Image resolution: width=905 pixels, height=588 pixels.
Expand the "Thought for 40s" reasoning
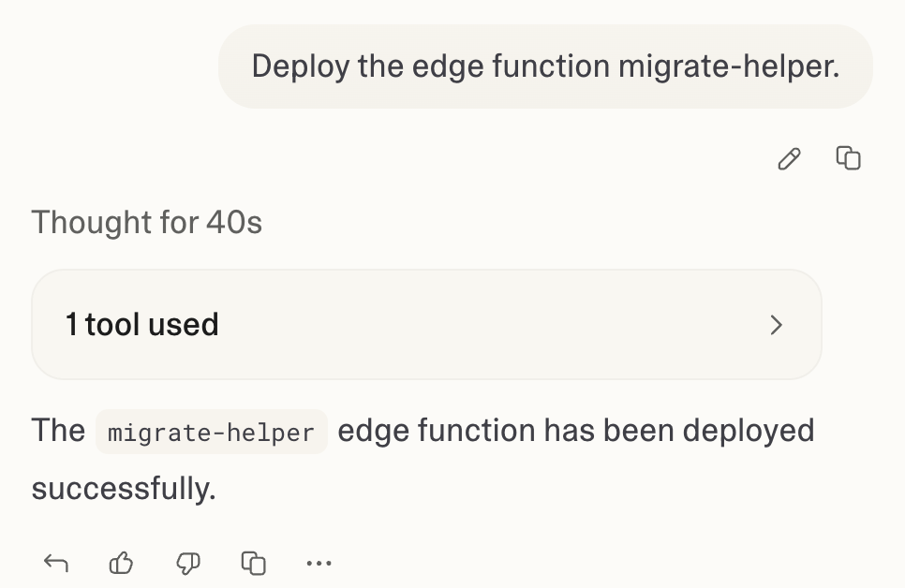147,223
